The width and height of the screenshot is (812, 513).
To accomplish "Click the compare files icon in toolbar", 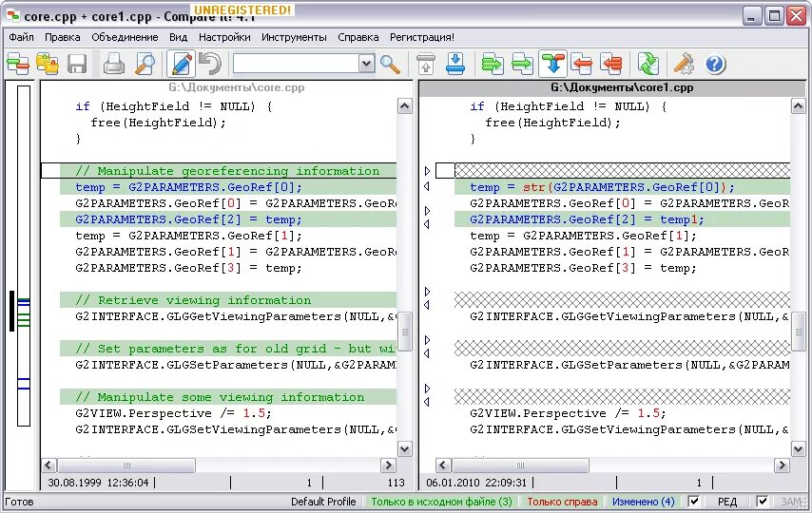I will click(x=18, y=65).
